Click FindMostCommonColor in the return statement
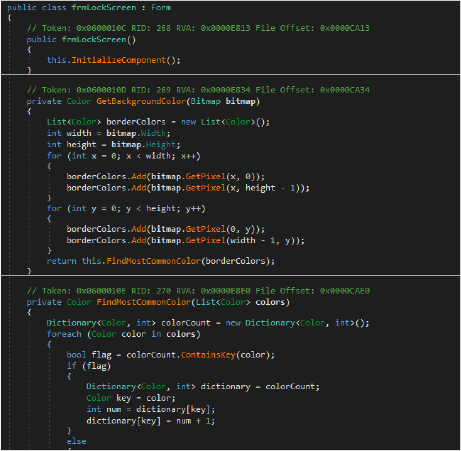461x451 pixels. coord(154,261)
